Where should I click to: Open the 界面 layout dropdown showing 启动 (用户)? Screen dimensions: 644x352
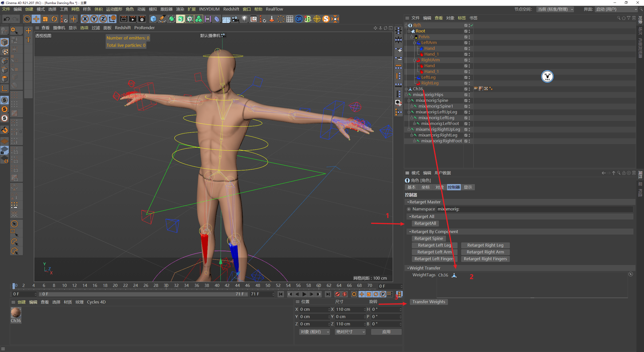(616, 9)
